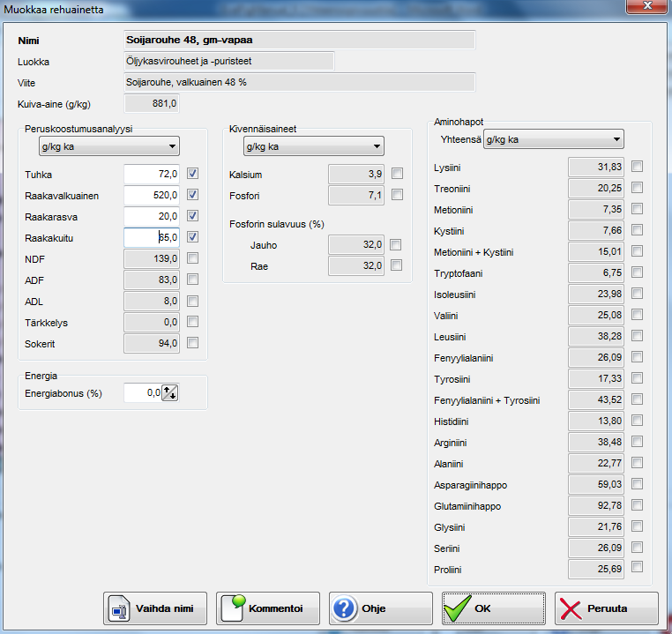Click the Arginiini value 38,48

coord(596,442)
